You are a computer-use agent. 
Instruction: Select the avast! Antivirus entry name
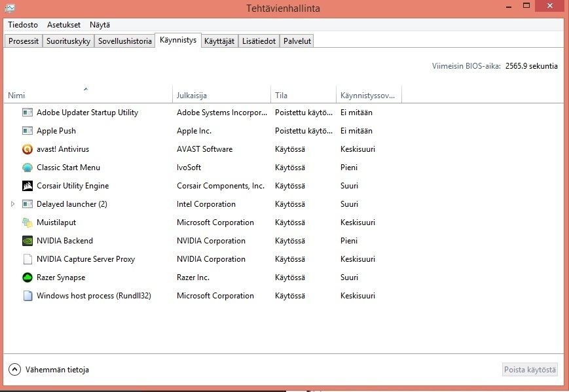coord(63,149)
